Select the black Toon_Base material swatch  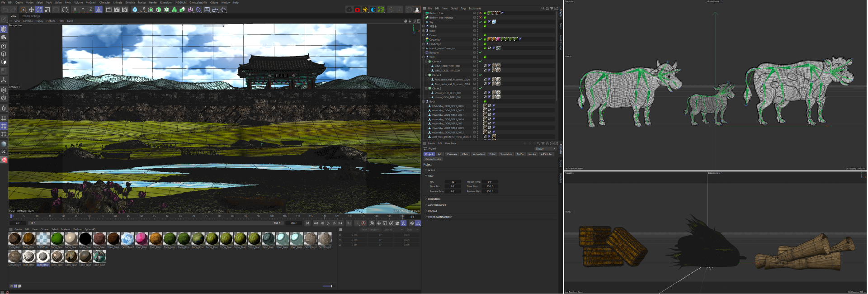point(85,239)
